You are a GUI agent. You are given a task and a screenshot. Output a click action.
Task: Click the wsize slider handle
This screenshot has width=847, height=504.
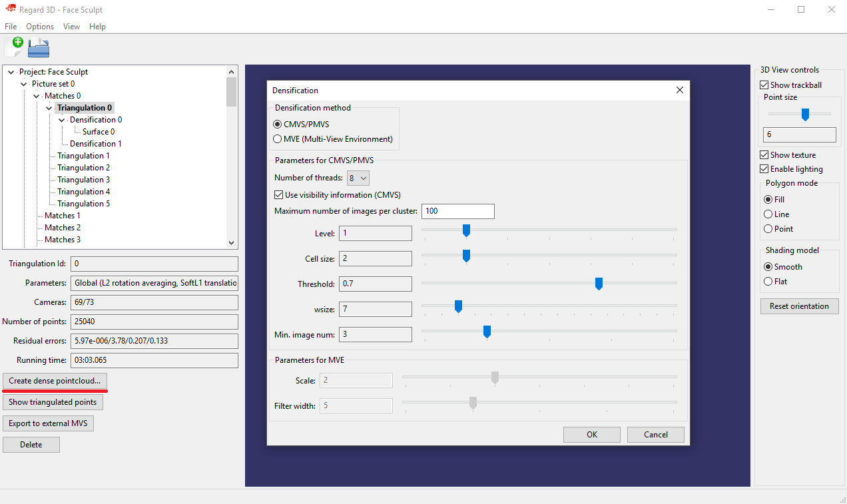[x=458, y=306]
